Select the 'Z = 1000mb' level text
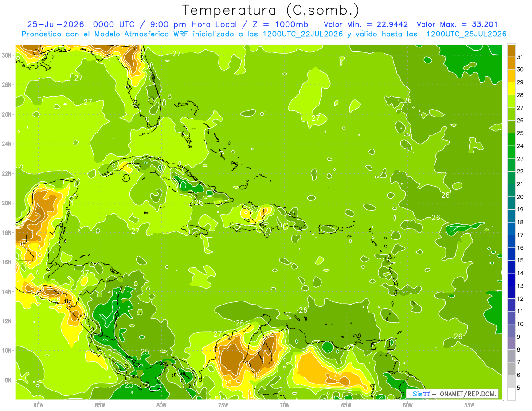The width and height of the screenshot is (532, 411). [x=280, y=24]
